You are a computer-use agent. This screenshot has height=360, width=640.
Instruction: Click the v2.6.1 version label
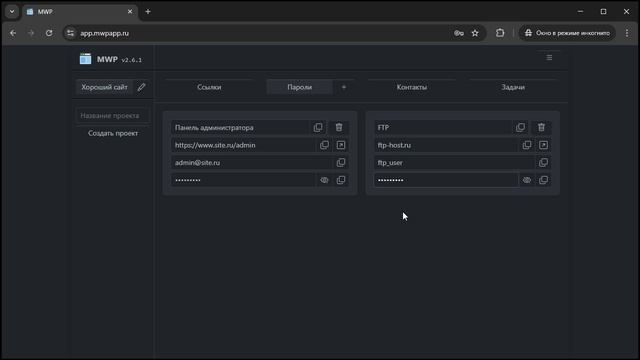[x=131, y=60]
